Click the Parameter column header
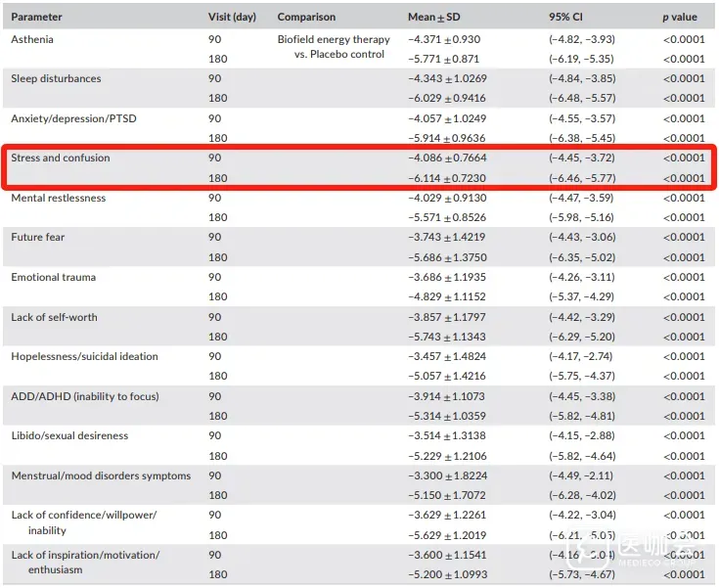Viewport: 719px width, 588px height. [x=36, y=17]
